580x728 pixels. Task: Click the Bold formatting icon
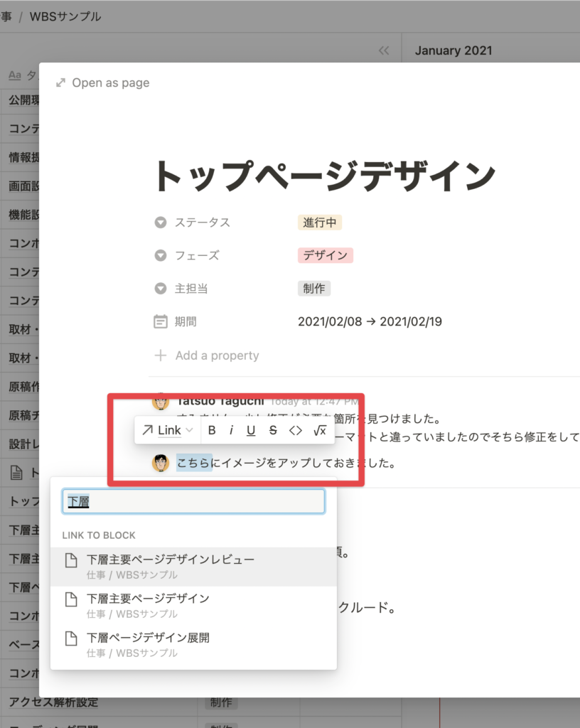(x=212, y=430)
